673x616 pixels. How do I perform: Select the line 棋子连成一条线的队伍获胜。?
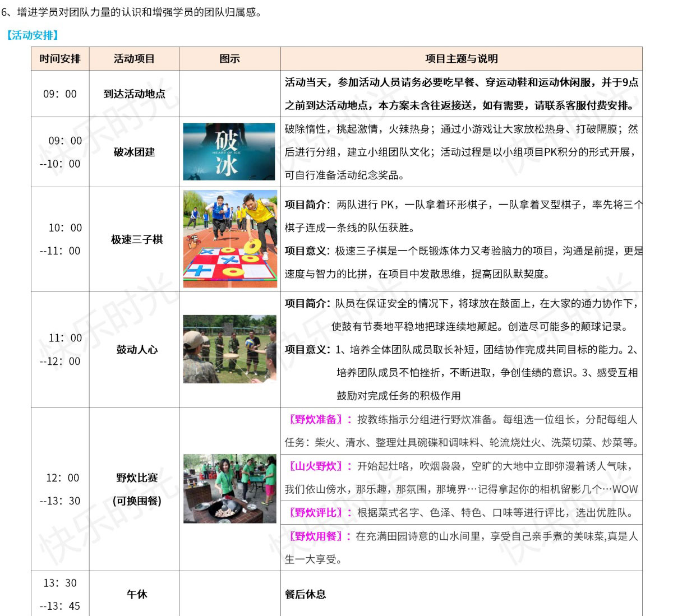tap(349, 228)
